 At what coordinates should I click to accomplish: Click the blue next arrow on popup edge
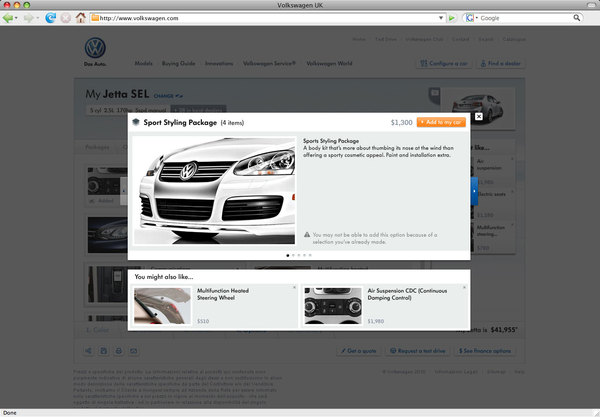click(x=475, y=188)
